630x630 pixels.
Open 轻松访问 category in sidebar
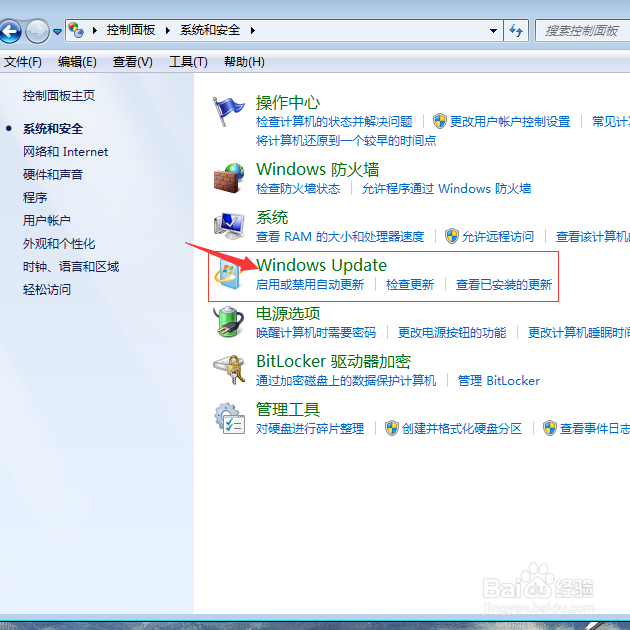pyautogui.click(x=47, y=289)
